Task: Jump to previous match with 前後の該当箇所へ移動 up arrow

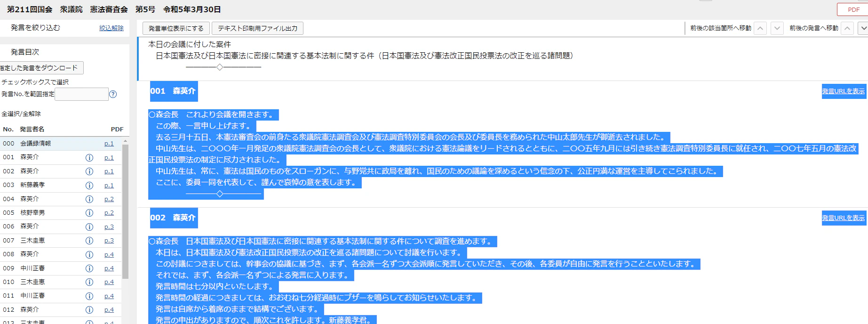Action: (760, 28)
